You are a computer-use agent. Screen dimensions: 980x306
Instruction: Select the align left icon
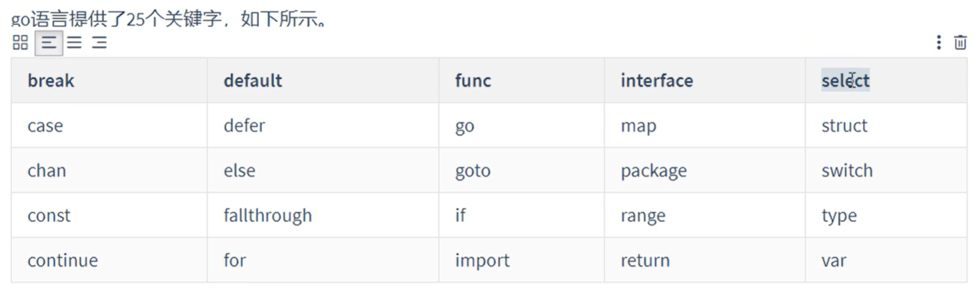coord(49,43)
